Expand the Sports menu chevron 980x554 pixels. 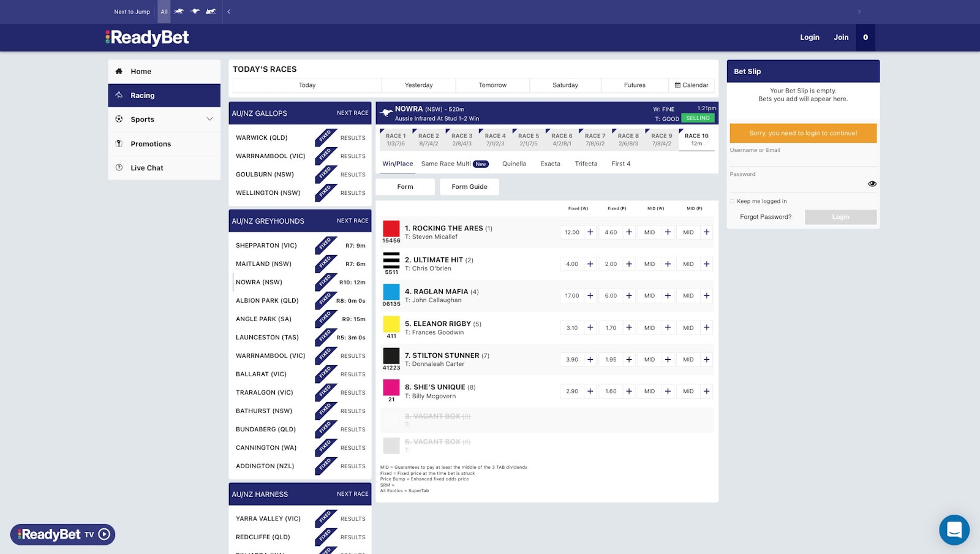click(x=209, y=120)
